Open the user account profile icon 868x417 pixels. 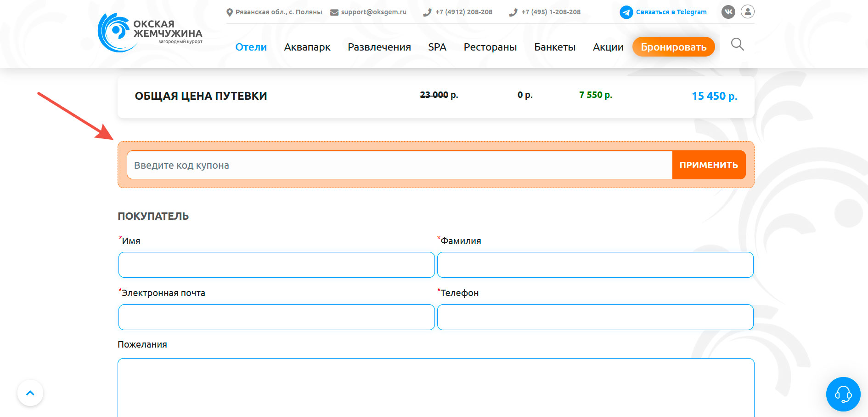coord(748,11)
